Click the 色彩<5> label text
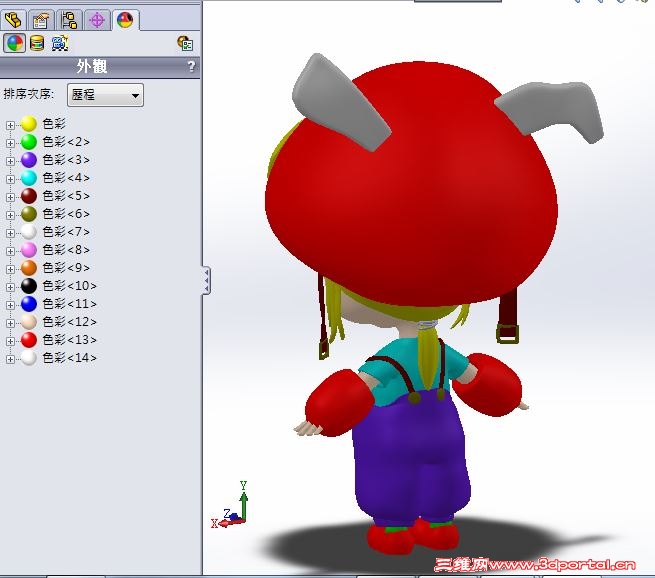The image size is (655, 578). pyautogui.click(x=66, y=195)
